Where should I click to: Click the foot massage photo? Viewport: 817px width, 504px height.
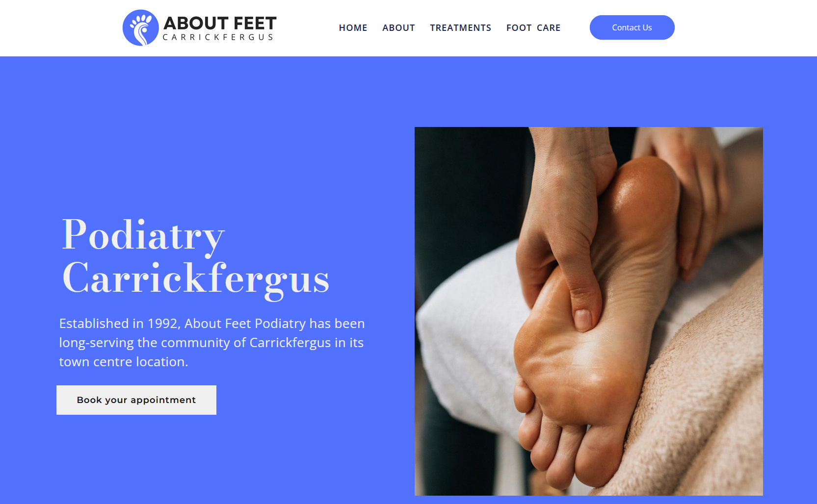[x=589, y=311]
